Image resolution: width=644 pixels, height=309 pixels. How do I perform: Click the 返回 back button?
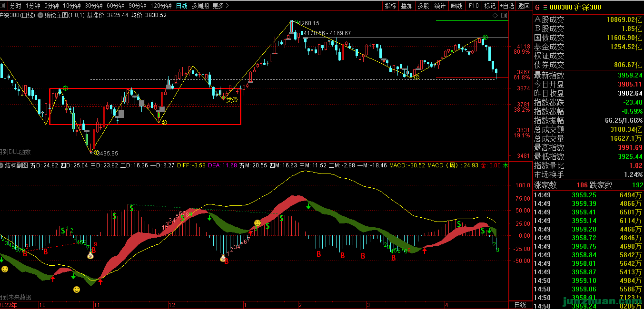(524, 6)
